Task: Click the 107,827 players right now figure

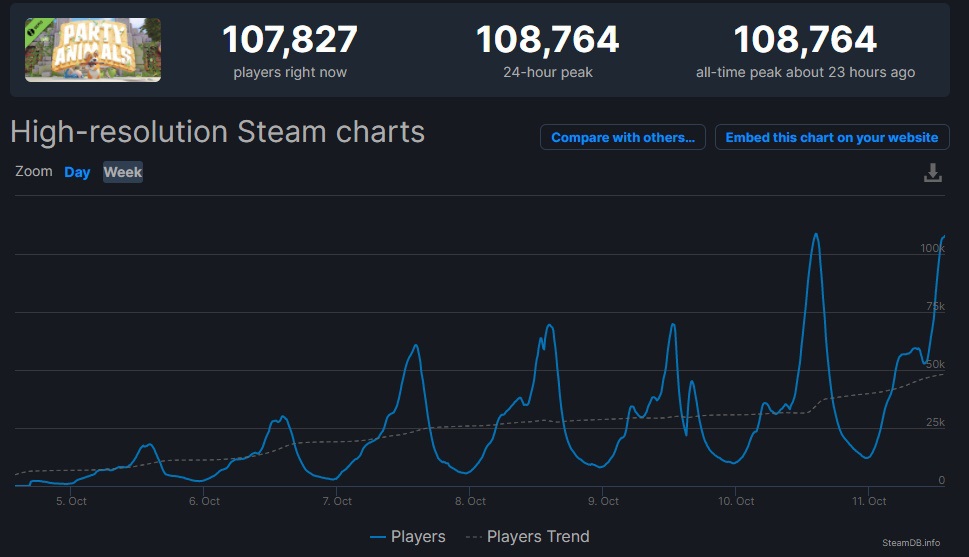Action: 289,40
